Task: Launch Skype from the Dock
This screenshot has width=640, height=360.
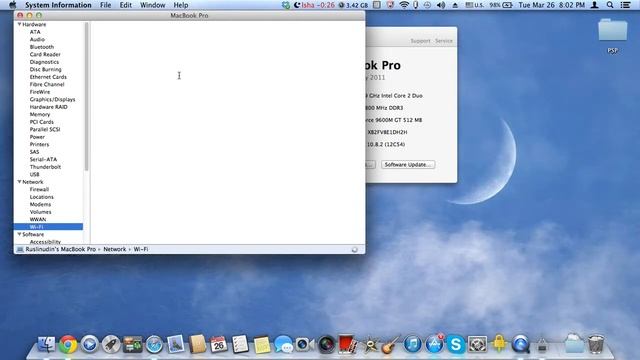Action: [x=456, y=344]
